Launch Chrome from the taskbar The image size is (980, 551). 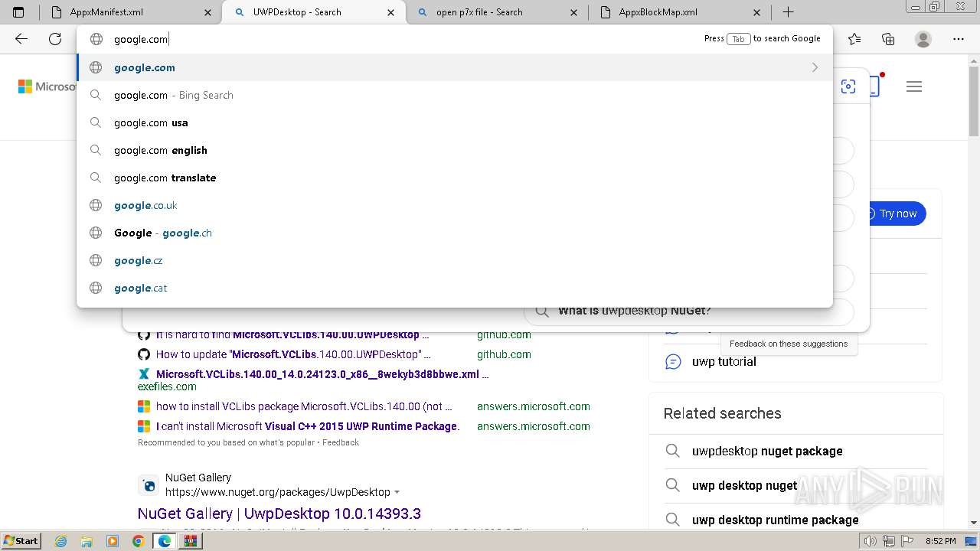pyautogui.click(x=139, y=541)
